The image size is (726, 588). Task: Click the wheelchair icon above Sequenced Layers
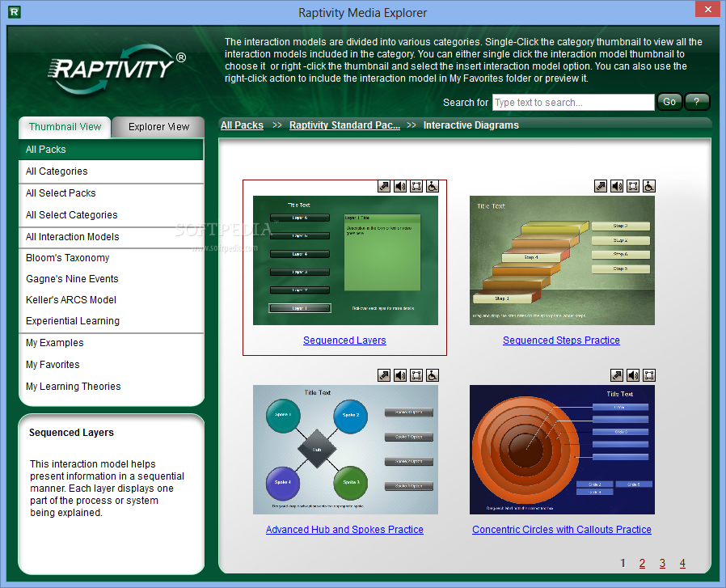click(x=433, y=186)
